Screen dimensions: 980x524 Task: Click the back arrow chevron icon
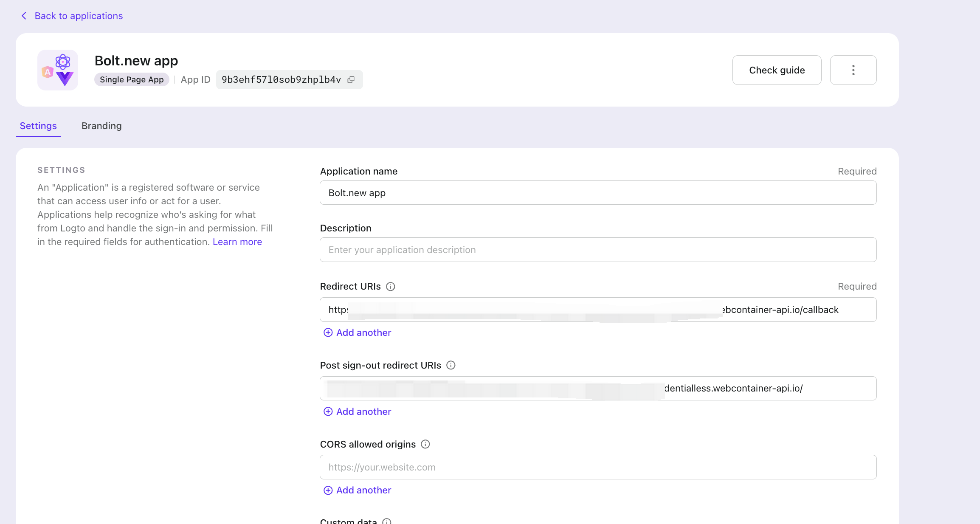click(x=24, y=16)
